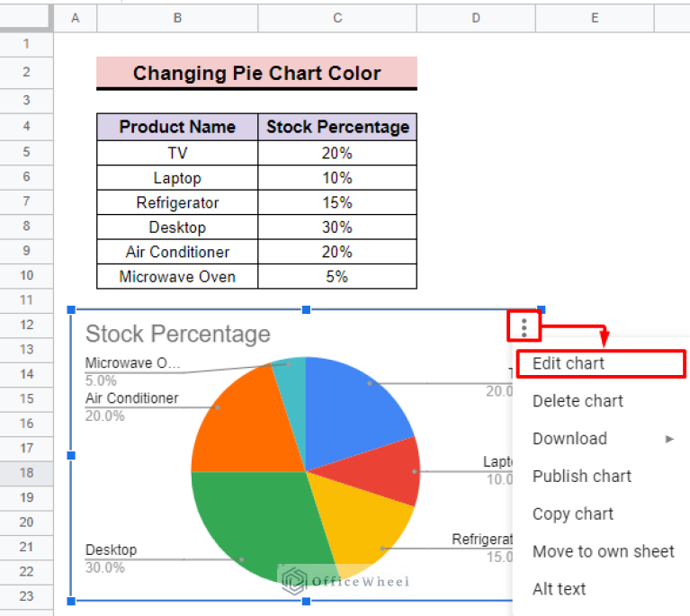Select column A header
Image resolution: width=690 pixels, height=616 pixels.
[x=76, y=18]
